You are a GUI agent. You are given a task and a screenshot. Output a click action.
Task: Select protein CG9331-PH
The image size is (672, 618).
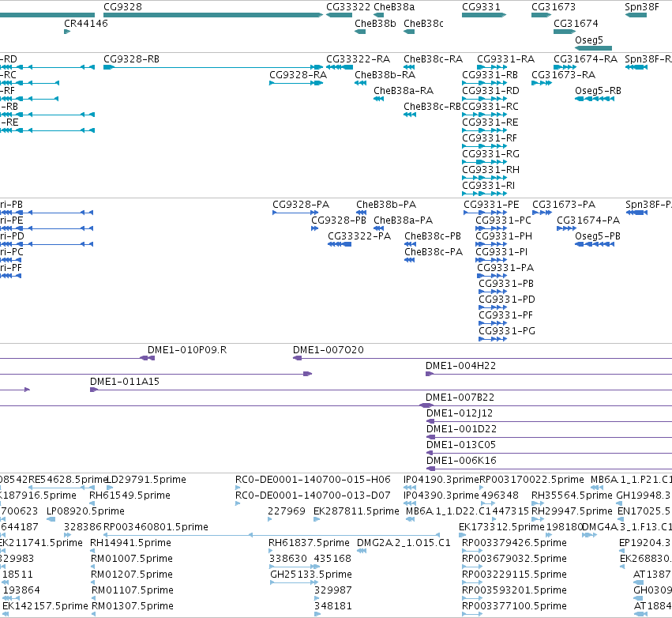coord(491,244)
